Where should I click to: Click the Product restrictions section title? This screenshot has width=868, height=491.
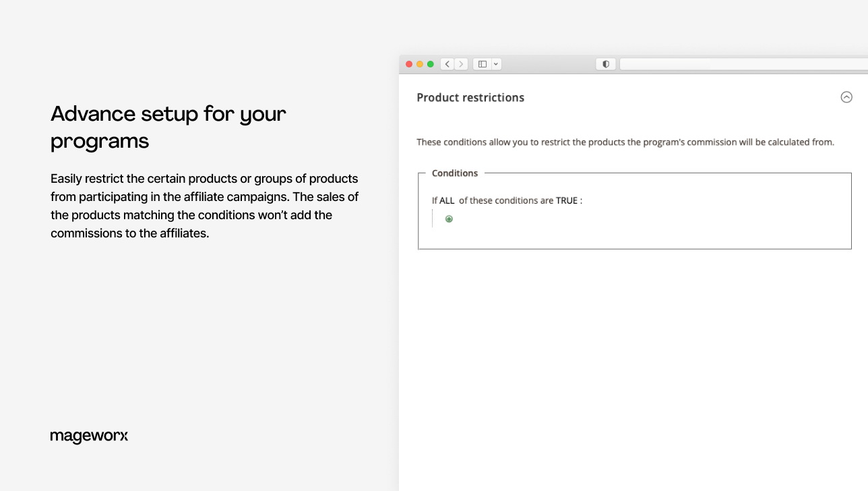(x=470, y=98)
